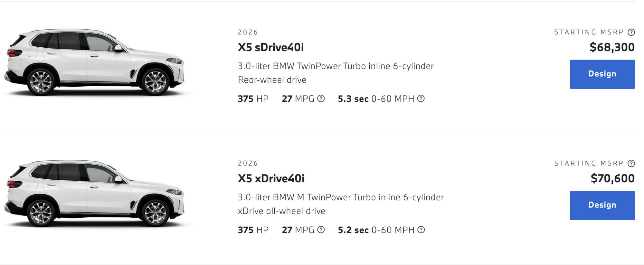The width and height of the screenshot is (644, 265).
Task: Click the X5 sDrive40i vehicle image
Action: [x=95, y=63]
